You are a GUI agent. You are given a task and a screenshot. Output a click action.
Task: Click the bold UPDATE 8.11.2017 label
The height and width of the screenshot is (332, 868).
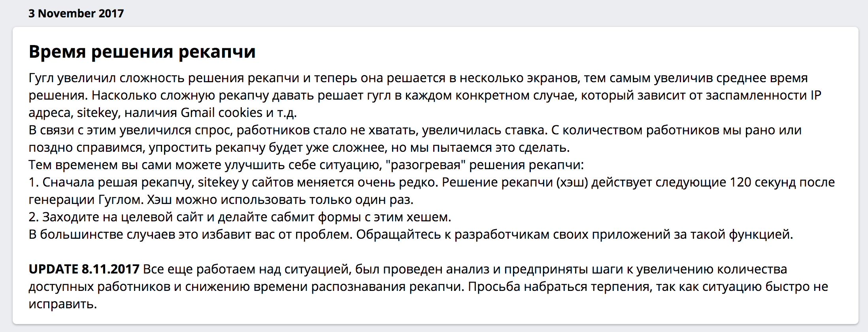(84, 269)
